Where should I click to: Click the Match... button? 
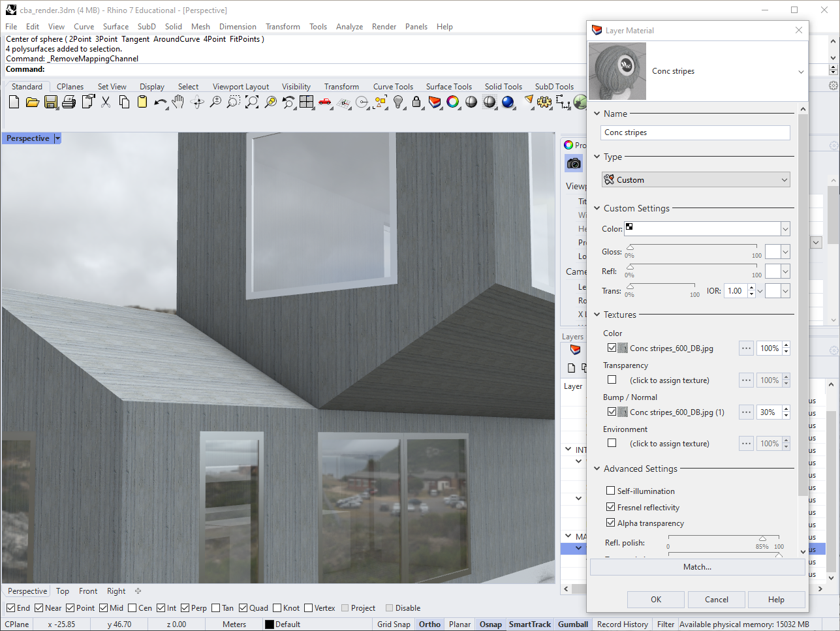tap(697, 567)
